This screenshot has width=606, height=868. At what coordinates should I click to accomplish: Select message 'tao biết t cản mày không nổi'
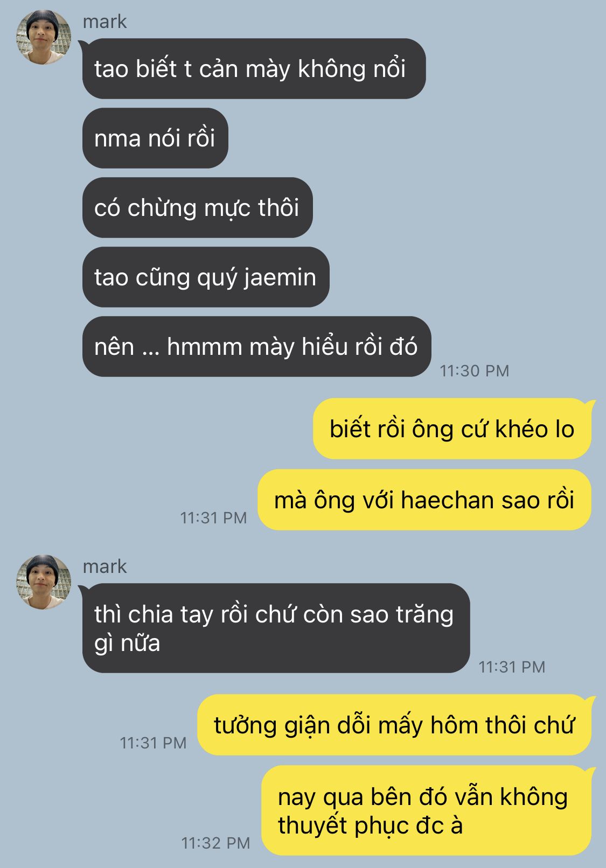(254, 68)
